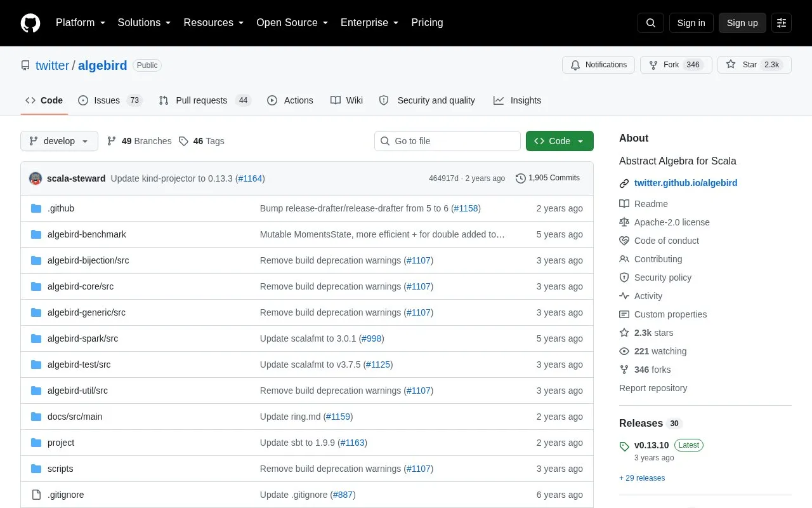The height and width of the screenshot is (508, 812).
Task: Click the tag icon next to v0.13.10
Action: point(624,446)
